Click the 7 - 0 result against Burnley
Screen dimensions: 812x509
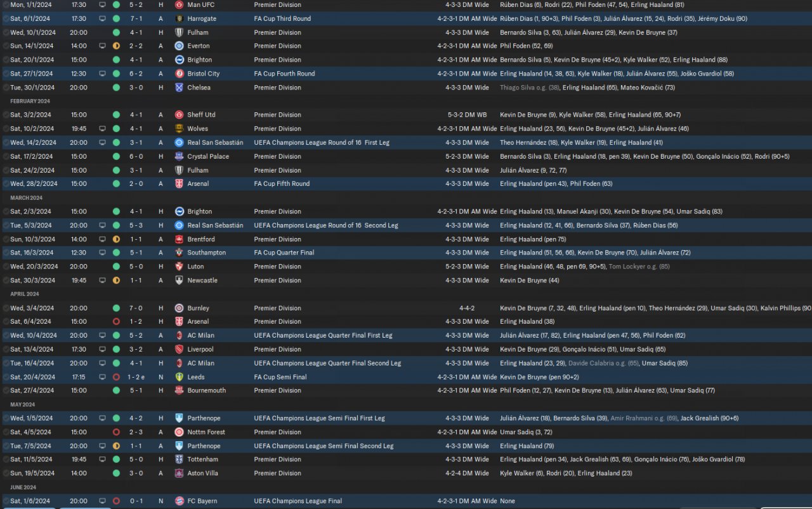coord(136,308)
